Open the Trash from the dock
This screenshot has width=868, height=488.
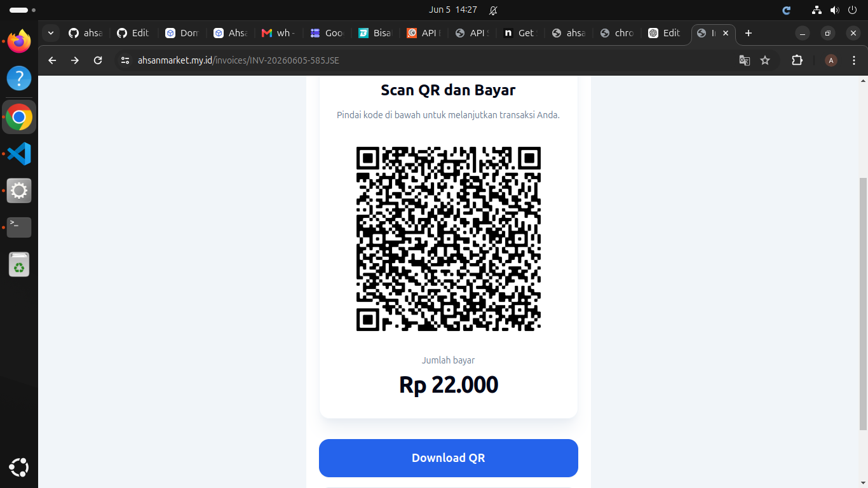(19, 264)
